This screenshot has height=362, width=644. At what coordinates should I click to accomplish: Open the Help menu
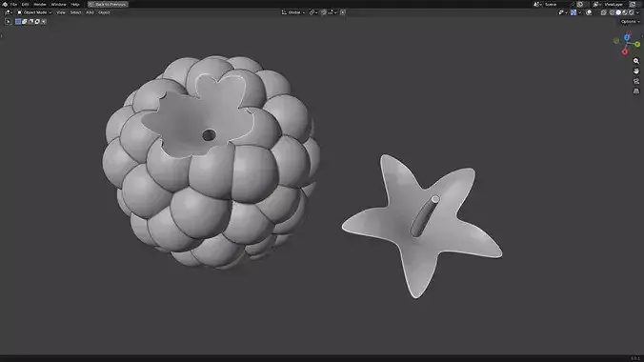(74, 4)
